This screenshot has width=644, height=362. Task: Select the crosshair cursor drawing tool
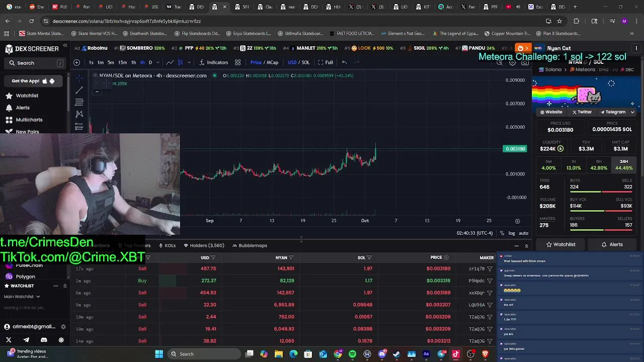coord(79,78)
